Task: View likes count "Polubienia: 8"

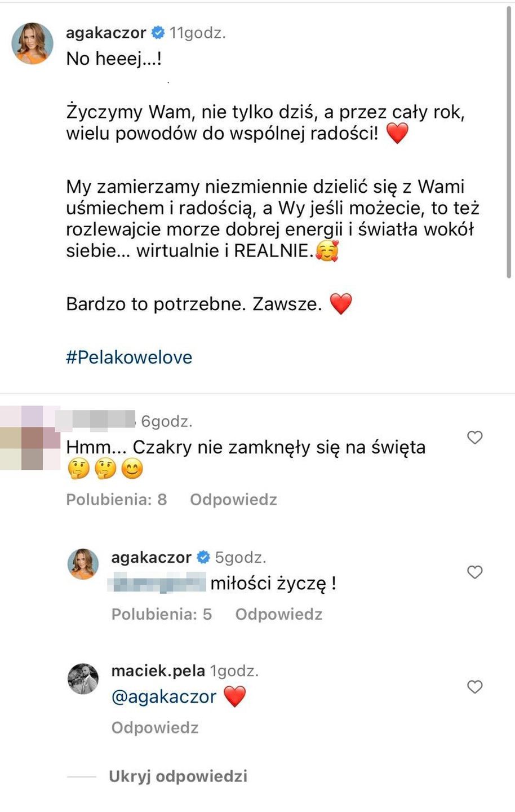Action: [117, 500]
